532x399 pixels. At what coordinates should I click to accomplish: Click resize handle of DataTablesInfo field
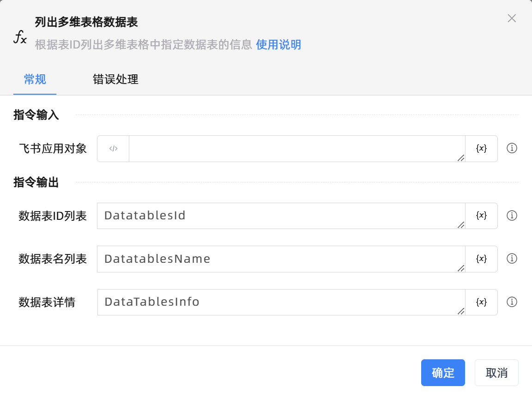(461, 311)
